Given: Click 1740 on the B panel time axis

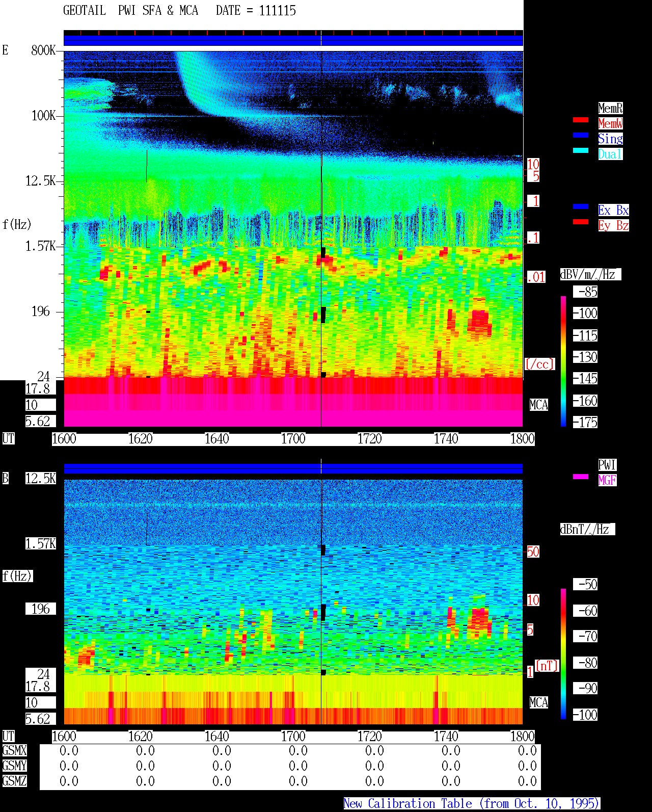Looking at the screenshot, I should click(x=446, y=737).
